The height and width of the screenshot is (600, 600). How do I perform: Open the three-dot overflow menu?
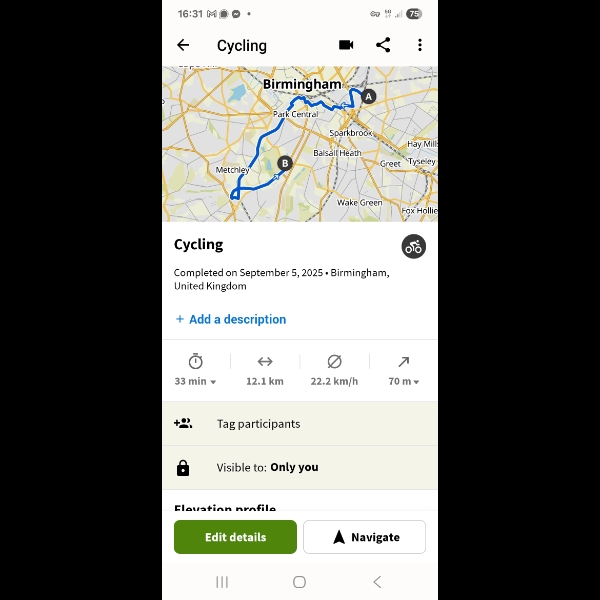click(x=420, y=45)
